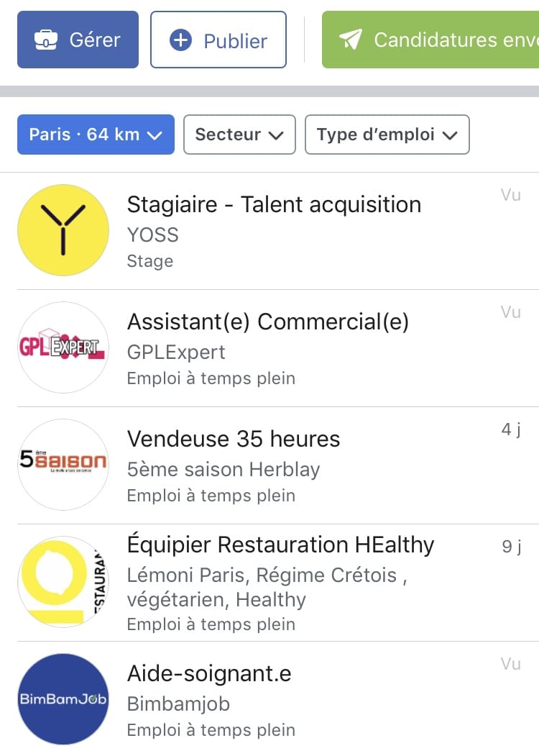539x756 pixels.
Task: Open Aide-soignant.e job listing
Action: click(x=278, y=699)
